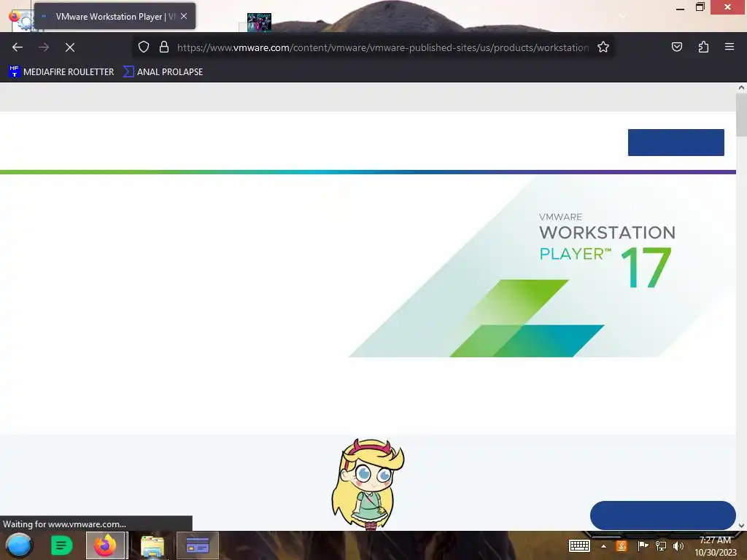This screenshot has height=560, width=747.
Task: Show hidden system tray icons
Action: coord(603,546)
